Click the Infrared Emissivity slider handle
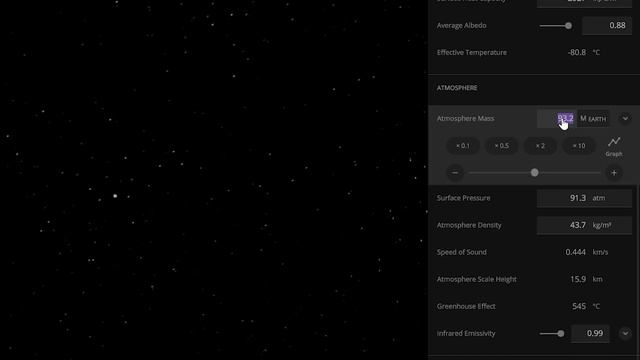 point(561,333)
